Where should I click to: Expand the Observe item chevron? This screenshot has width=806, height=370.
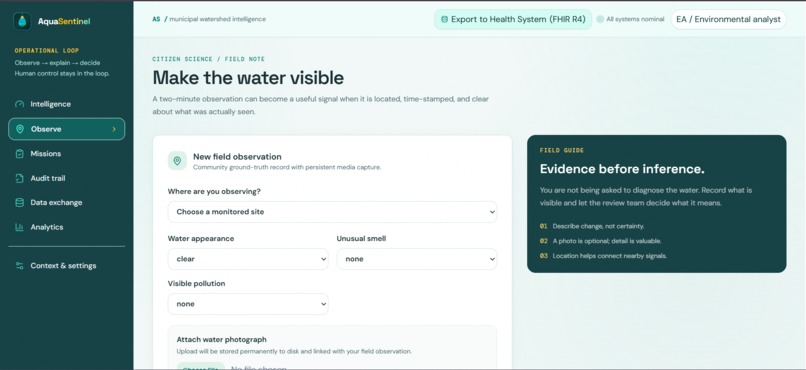tap(114, 129)
